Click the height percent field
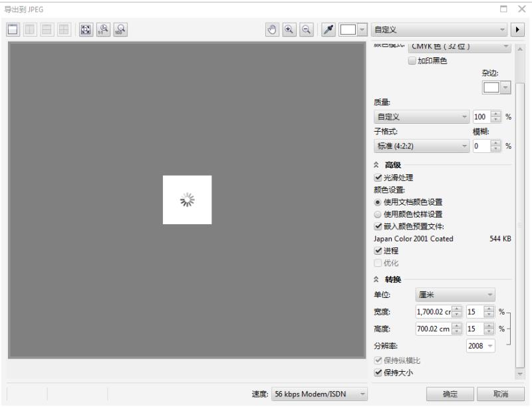Viewport: 532px width, 407px height. pyautogui.click(x=475, y=329)
